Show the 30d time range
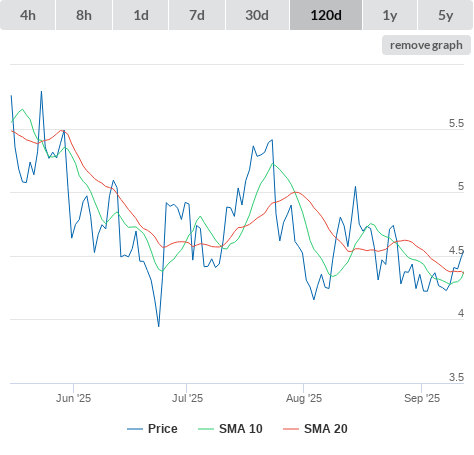474x455 pixels. point(257,15)
